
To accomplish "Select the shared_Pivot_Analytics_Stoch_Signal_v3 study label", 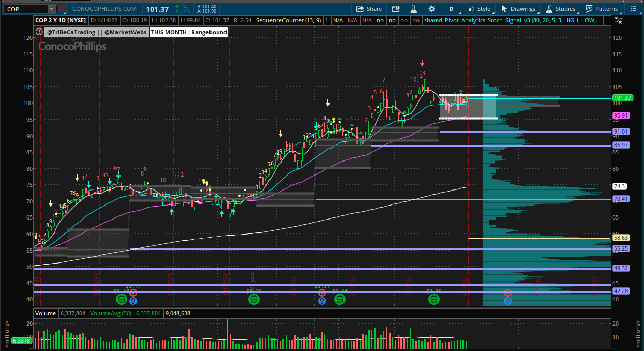I will tap(512, 20).
